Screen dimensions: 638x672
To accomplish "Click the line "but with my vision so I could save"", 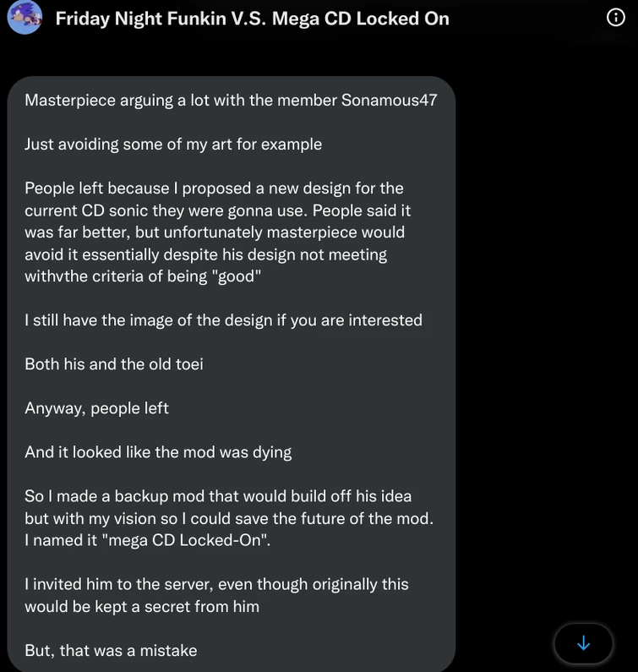I will coord(228,517).
